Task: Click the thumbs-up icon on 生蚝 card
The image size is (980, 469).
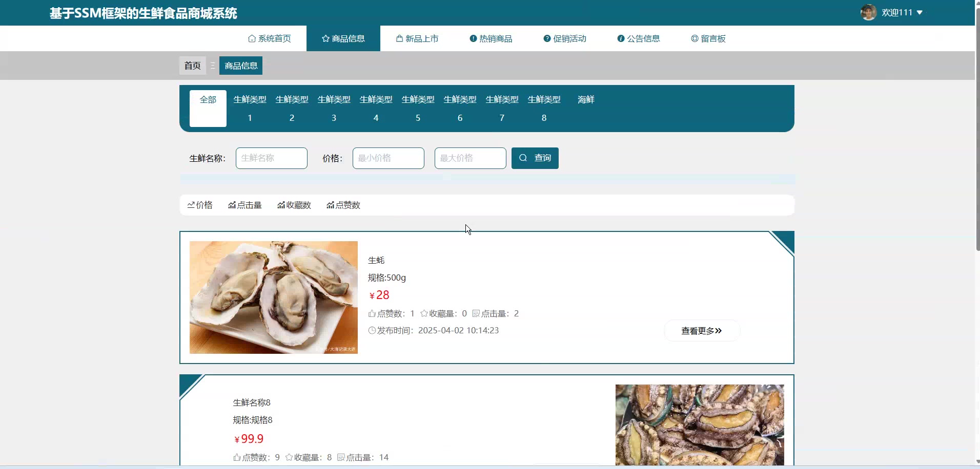Action: coord(372,313)
